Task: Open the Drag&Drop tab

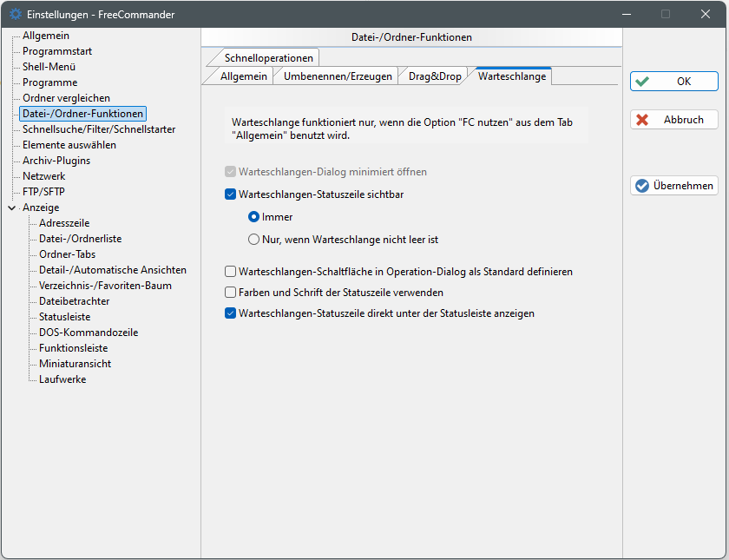Action: tap(435, 76)
